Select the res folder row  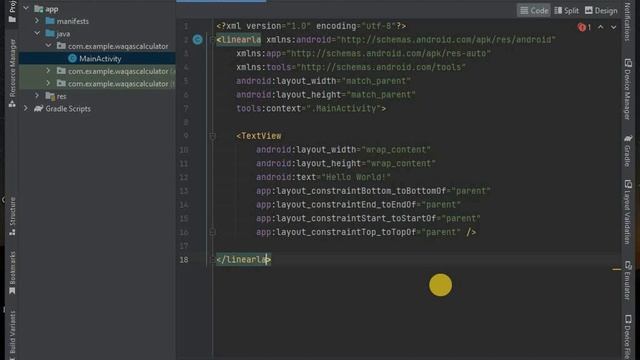click(97, 96)
